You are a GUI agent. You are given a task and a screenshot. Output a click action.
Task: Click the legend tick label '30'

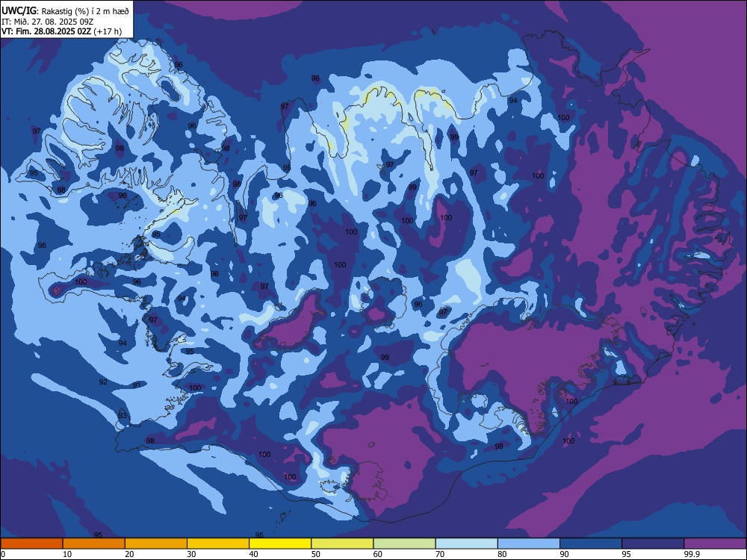[x=191, y=554]
